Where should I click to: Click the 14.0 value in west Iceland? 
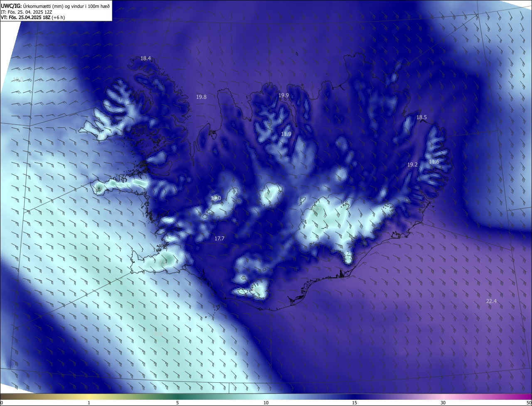pyautogui.click(x=216, y=198)
